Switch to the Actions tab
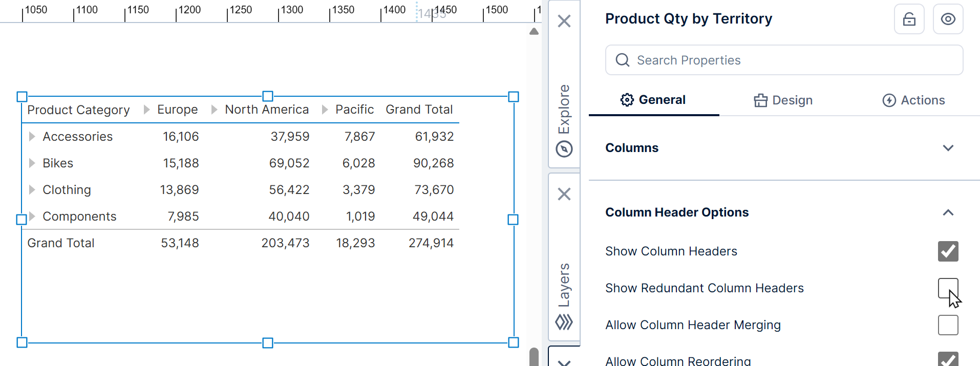The width and height of the screenshot is (980, 366). click(x=913, y=100)
